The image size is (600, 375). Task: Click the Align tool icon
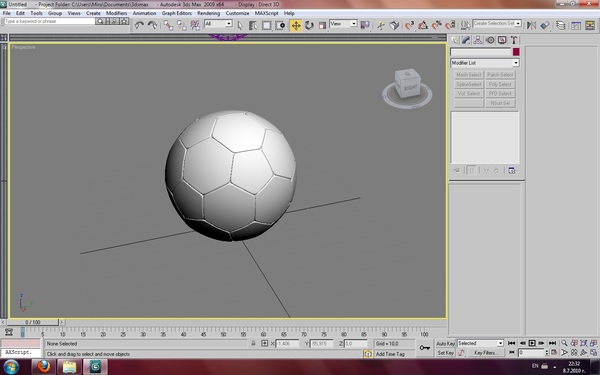tap(545, 25)
